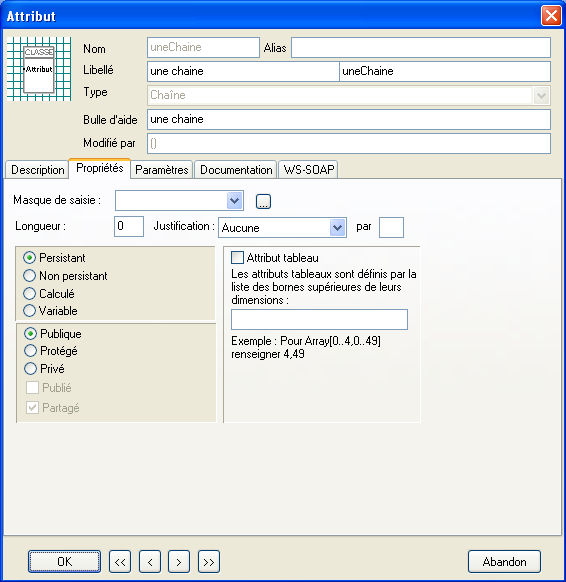Confirm with the OK button
This screenshot has height=582, width=566.
click(65, 562)
